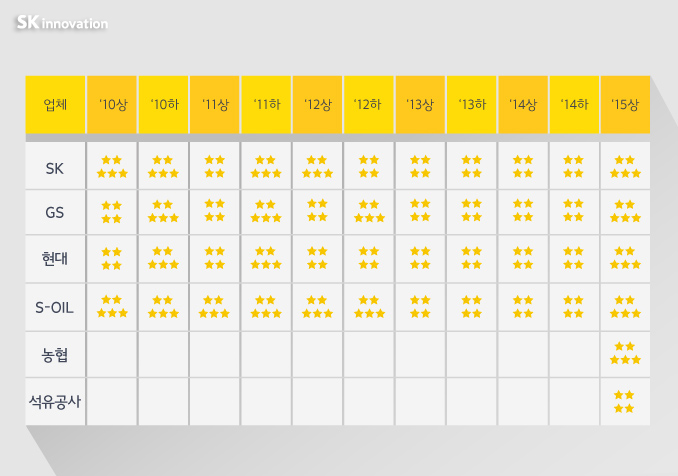Click GS's star rating under '10하
This screenshot has width=678, height=476.
(x=162, y=211)
